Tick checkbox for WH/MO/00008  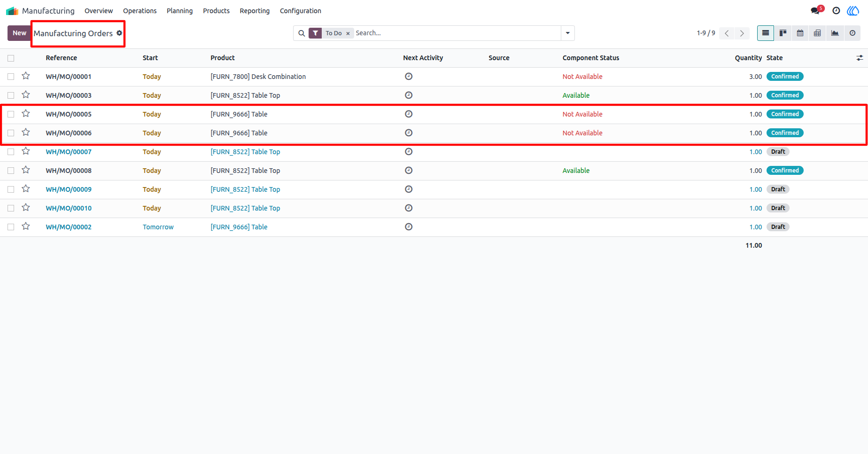tap(11, 171)
